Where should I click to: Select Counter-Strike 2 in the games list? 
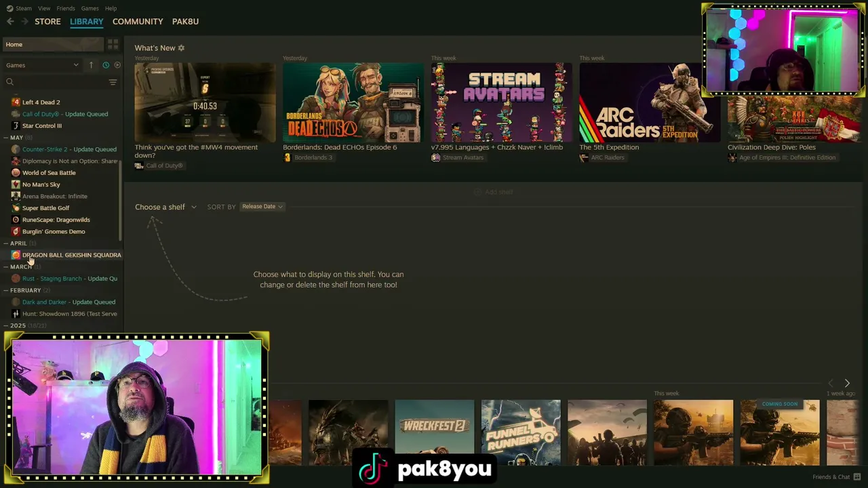point(61,149)
